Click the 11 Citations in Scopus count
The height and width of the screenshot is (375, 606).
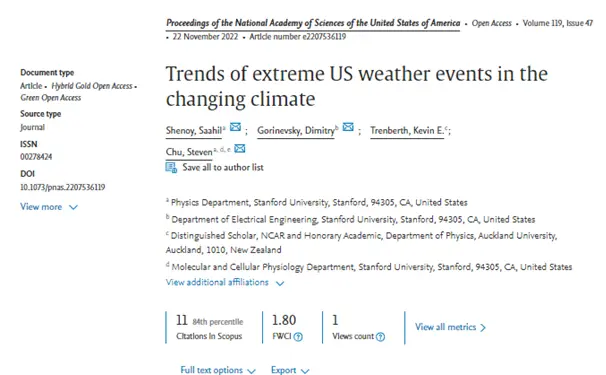[x=182, y=320]
